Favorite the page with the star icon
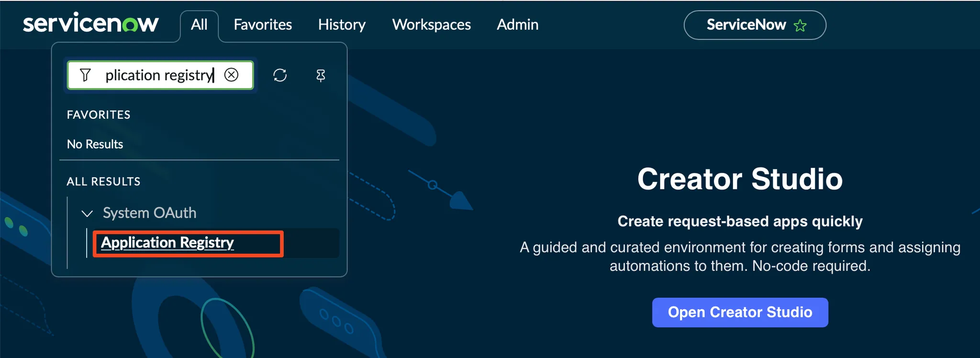 [800, 25]
